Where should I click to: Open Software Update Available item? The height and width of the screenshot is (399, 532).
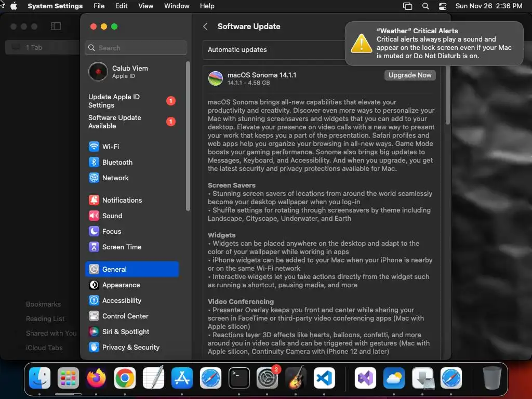131,122
